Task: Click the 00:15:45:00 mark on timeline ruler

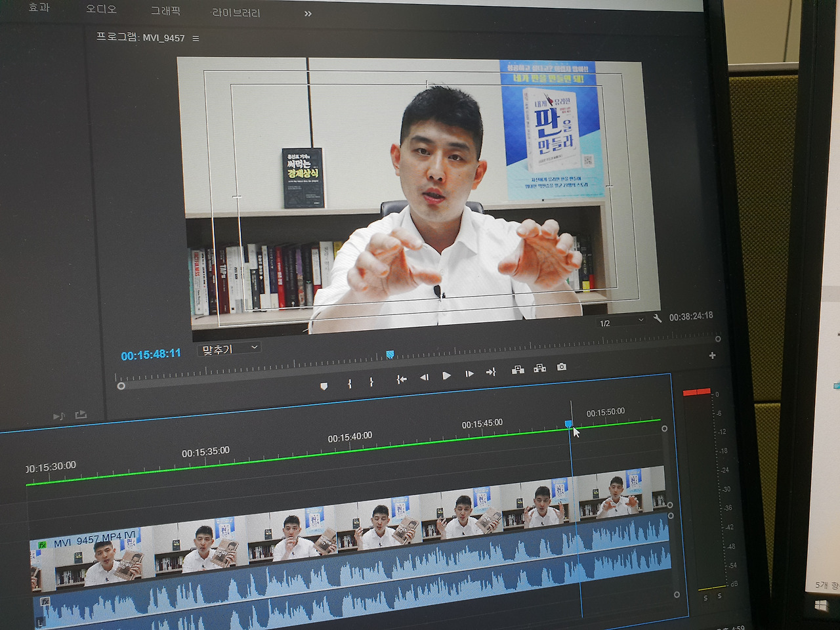Action: tap(482, 424)
